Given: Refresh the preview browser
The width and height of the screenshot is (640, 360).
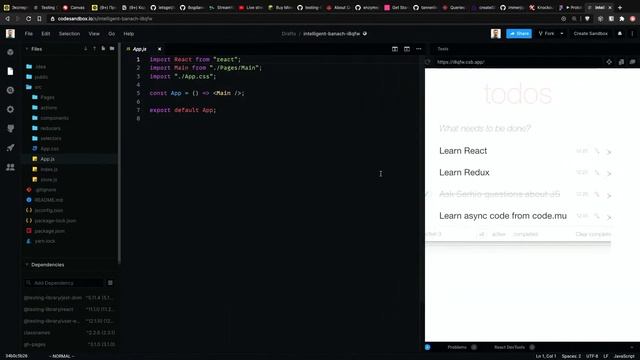Looking at the screenshot, I should pyautogui.click(x=428, y=62).
